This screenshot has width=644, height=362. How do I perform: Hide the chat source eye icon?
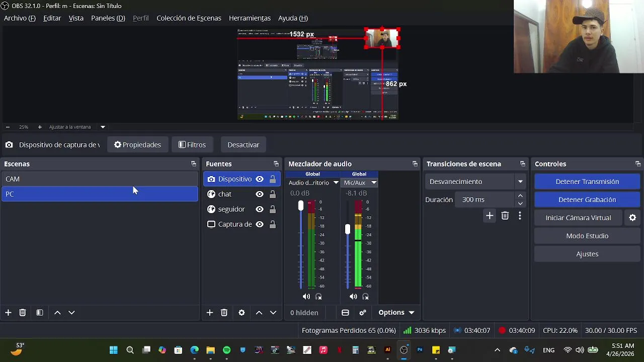(x=260, y=194)
